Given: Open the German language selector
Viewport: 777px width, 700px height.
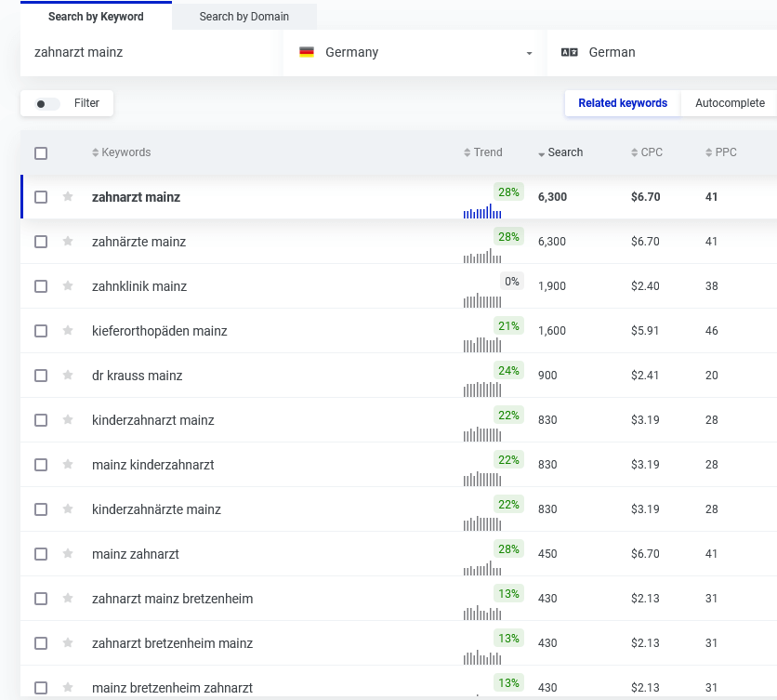Looking at the screenshot, I should tap(662, 53).
